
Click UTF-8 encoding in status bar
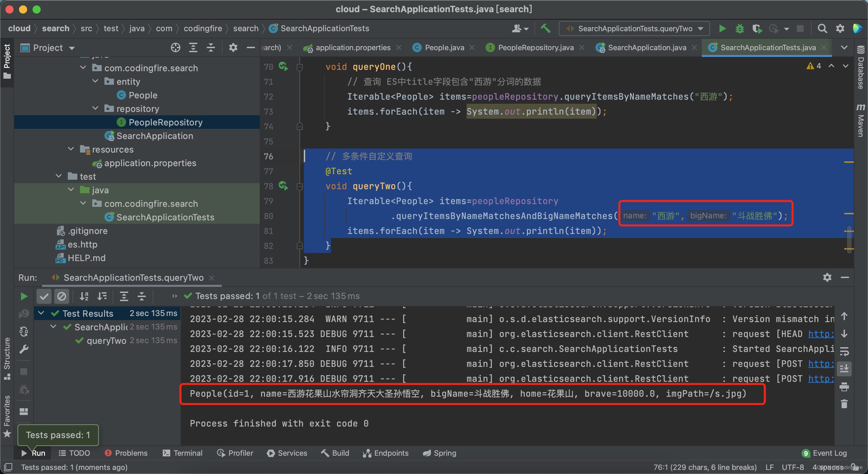[x=793, y=467]
